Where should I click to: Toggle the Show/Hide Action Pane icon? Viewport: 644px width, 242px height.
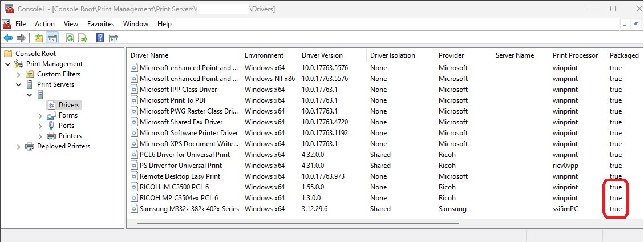(x=114, y=38)
